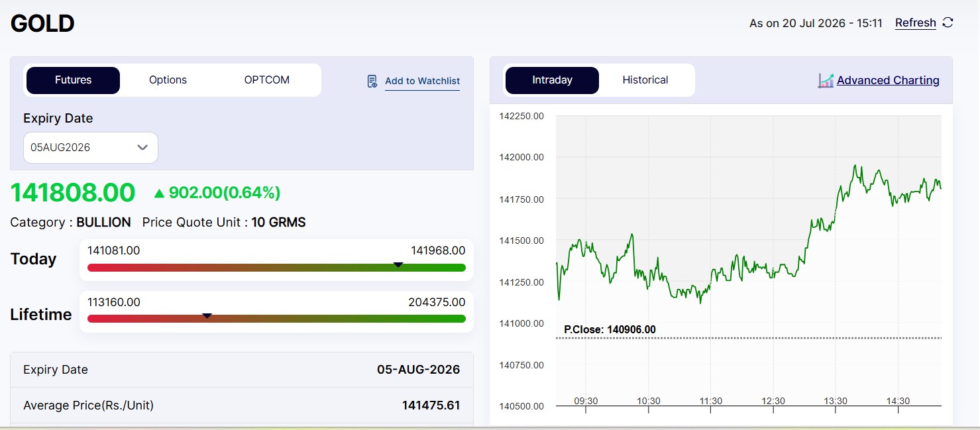Click the GOLD heading
The width and height of the screenshot is (980, 430).
tap(42, 24)
